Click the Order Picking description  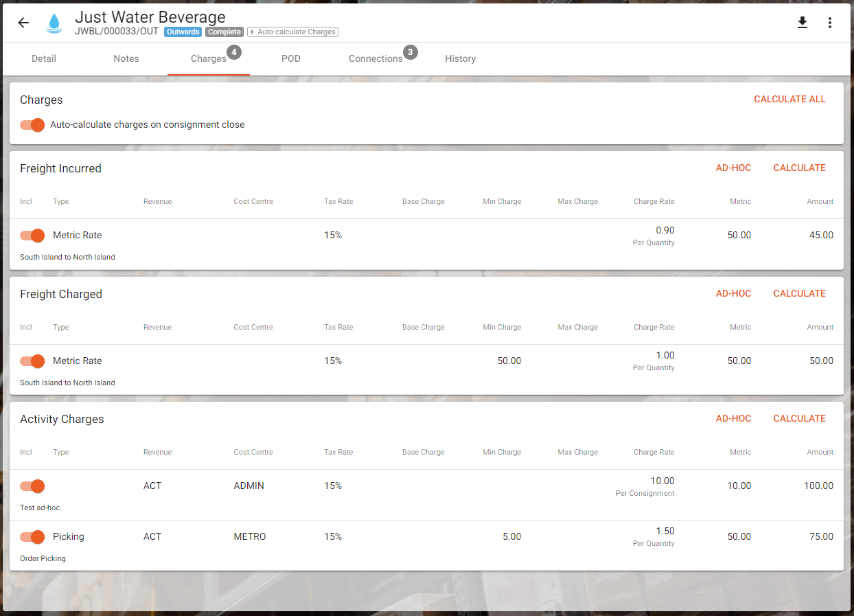43,558
